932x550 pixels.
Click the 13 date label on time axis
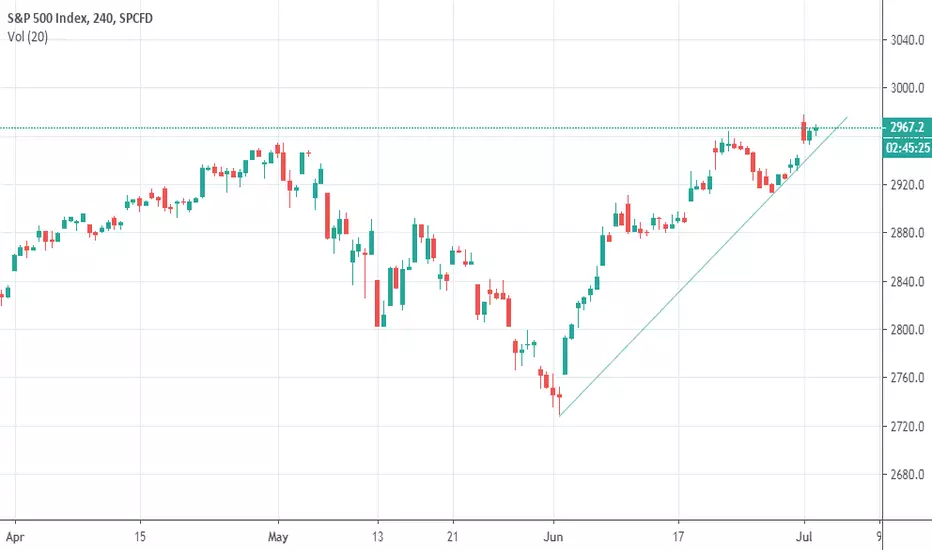377,537
